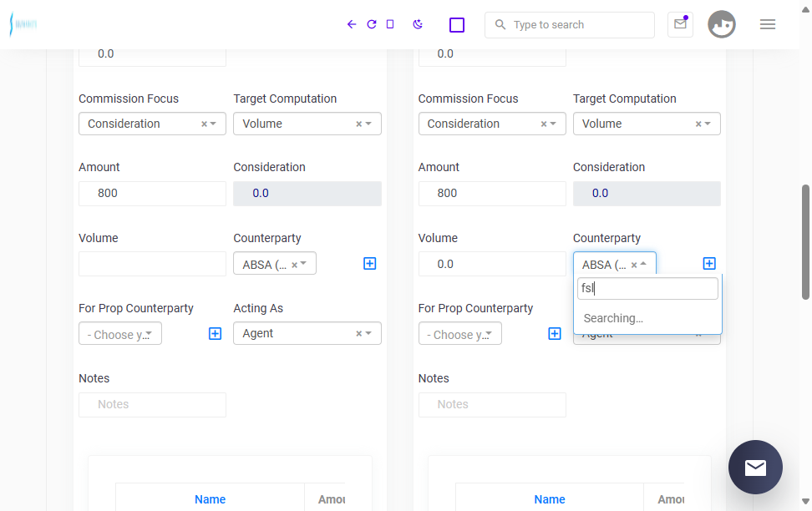Screen dimensions: 812x511
Task: Add new counterparty in right panel
Action: click(709, 264)
